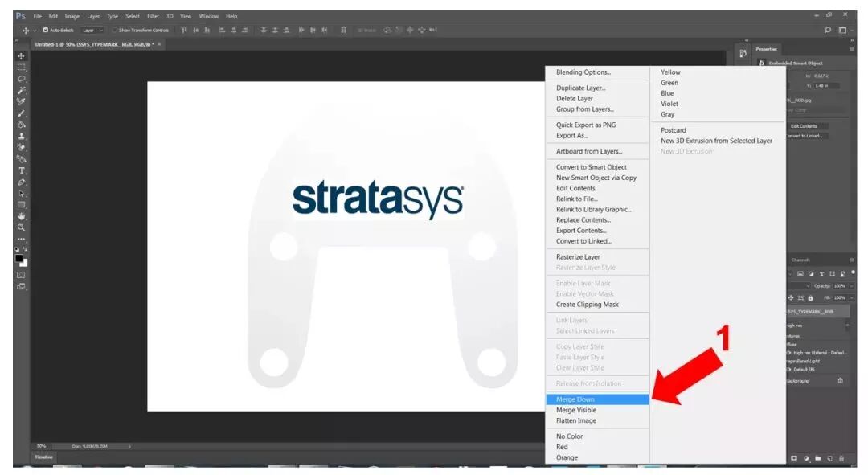Open the Filter menu in menu bar
The height and width of the screenshot is (475, 868).
point(154,16)
